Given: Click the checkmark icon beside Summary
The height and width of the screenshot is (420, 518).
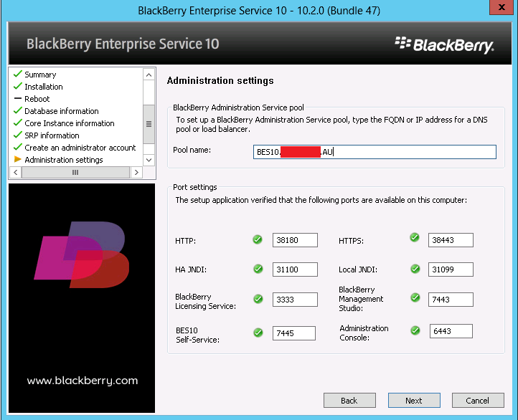Looking at the screenshot, I should 18,74.
